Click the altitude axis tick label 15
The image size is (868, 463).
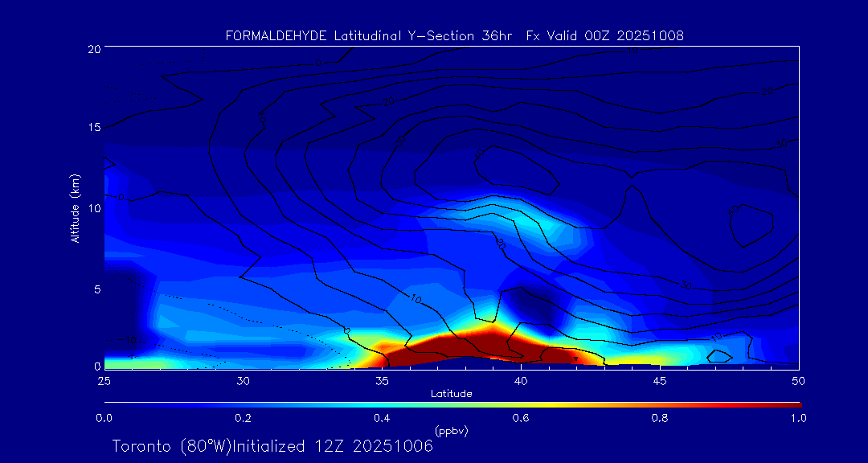(94, 127)
